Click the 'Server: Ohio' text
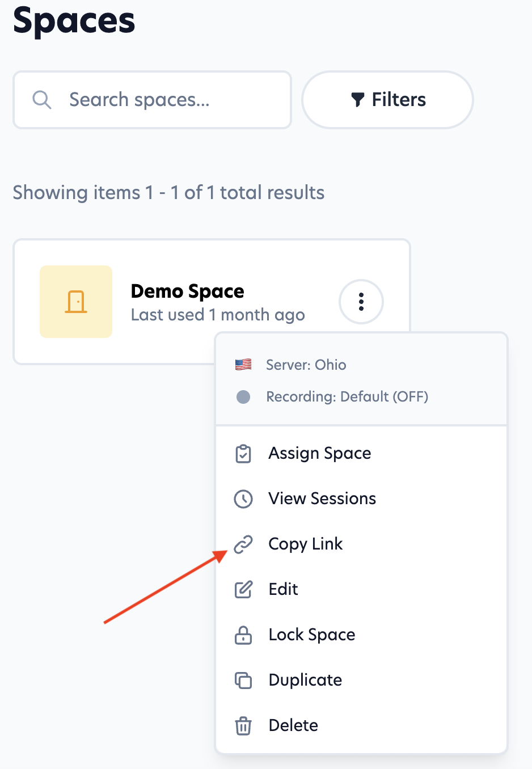The height and width of the screenshot is (769, 532). (306, 365)
